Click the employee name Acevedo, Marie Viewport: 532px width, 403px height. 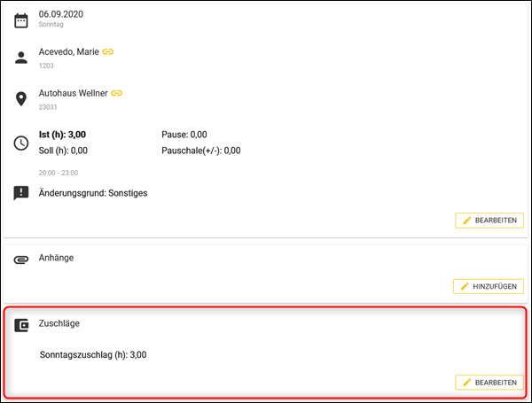click(x=69, y=52)
